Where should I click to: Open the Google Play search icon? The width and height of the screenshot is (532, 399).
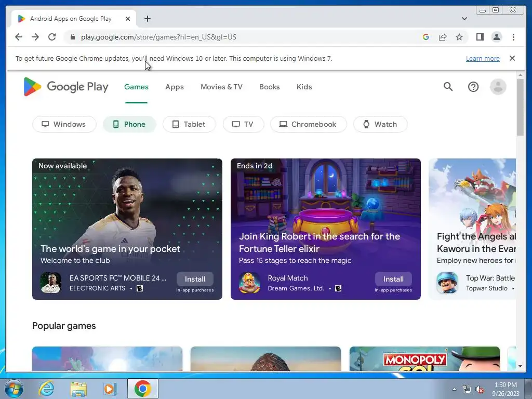click(448, 87)
